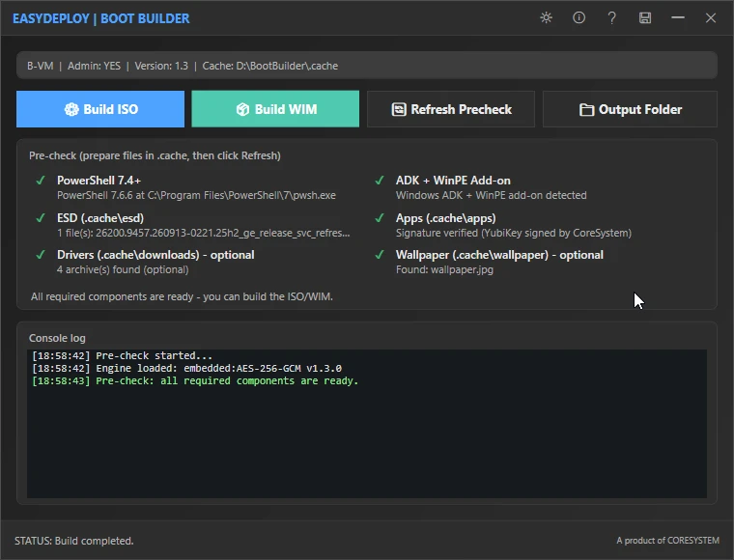Select Wallpaper (.cache\wallpaper) heading
Image resolution: width=734 pixels, height=560 pixels.
tap(499, 255)
